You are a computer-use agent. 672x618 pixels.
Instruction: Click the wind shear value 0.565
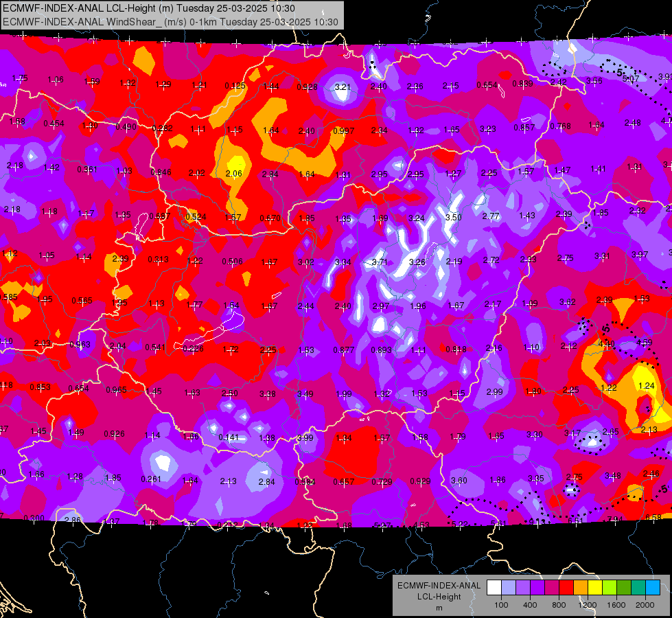(82, 301)
